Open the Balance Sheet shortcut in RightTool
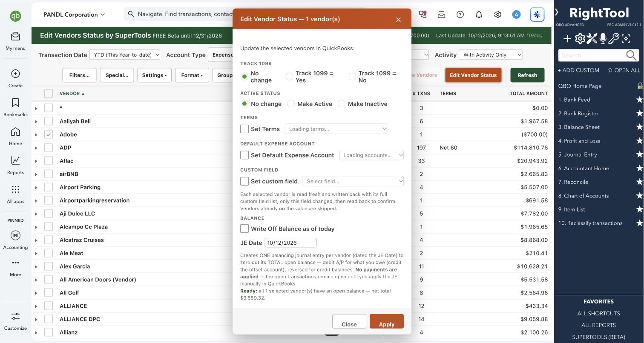 [579, 127]
